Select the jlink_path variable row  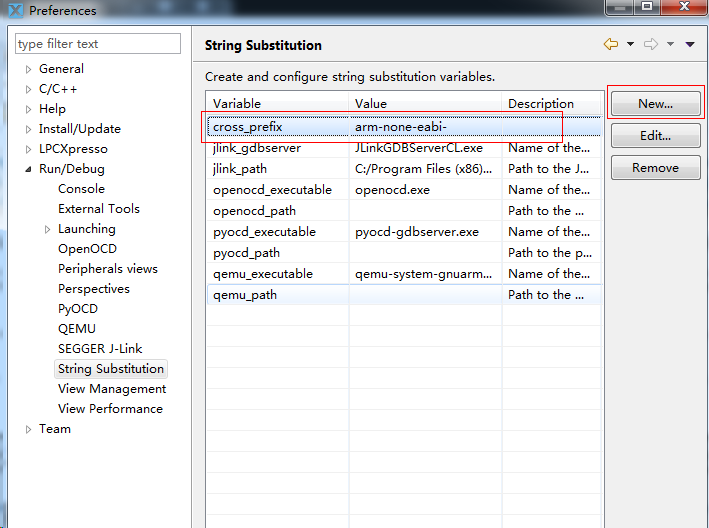[404, 169]
